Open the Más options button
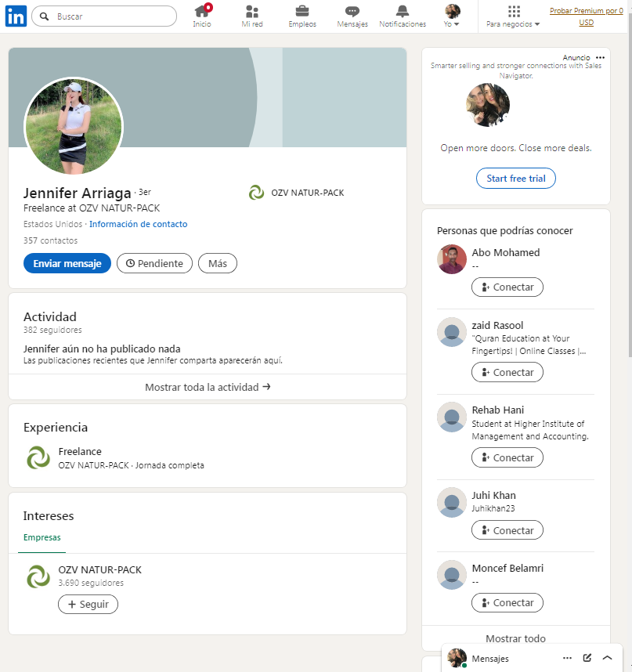 click(x=218, y=263)
